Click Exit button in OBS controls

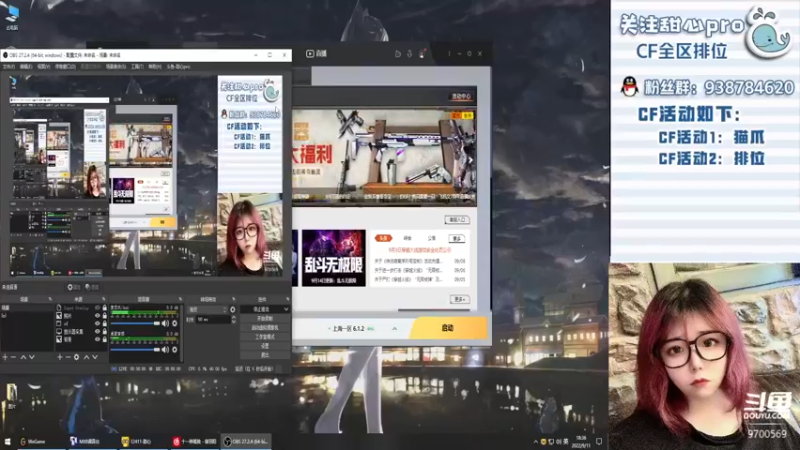265,355
